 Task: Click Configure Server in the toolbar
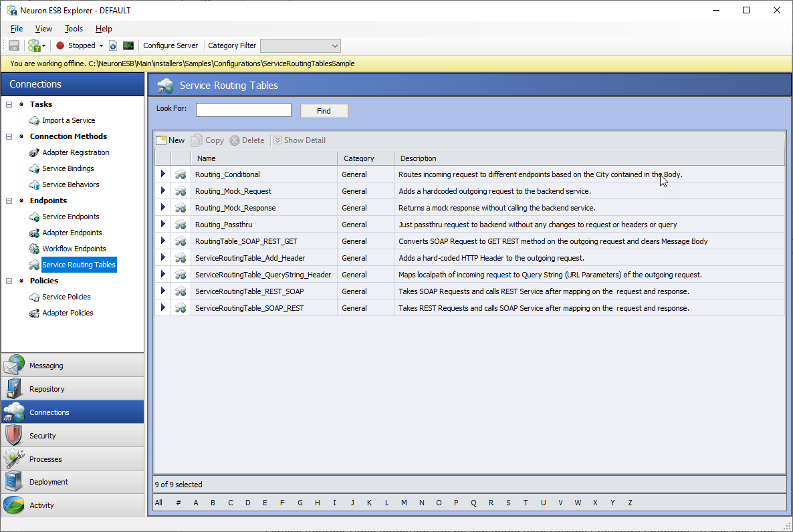click(x=171, y=45)
